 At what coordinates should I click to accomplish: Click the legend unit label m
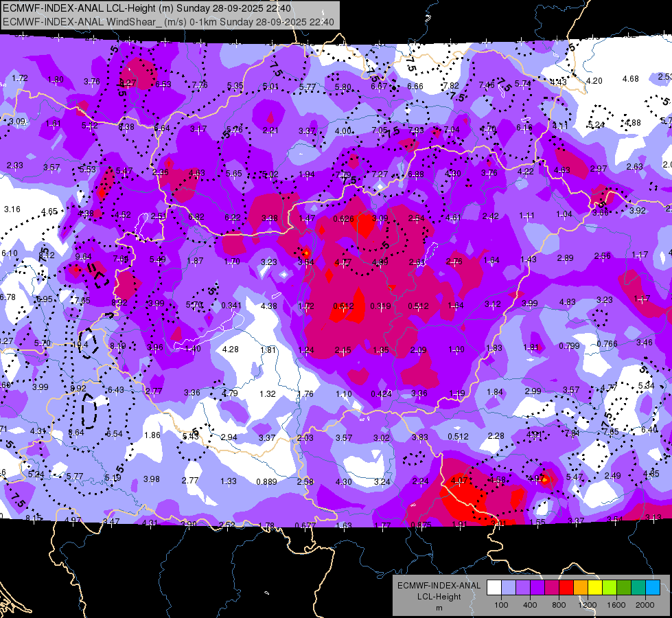click(x=439, y=608)
